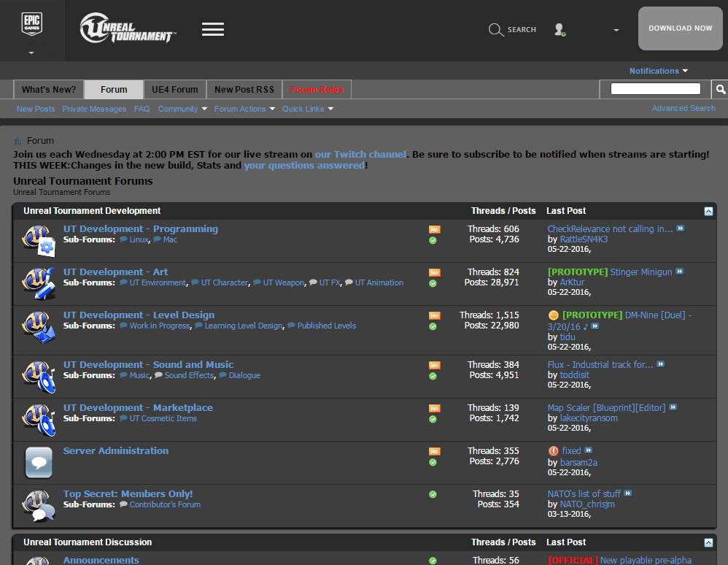Click the user profile icon in the top bar
The width and height of the screenshot is (728, 565).
[559, 30]
